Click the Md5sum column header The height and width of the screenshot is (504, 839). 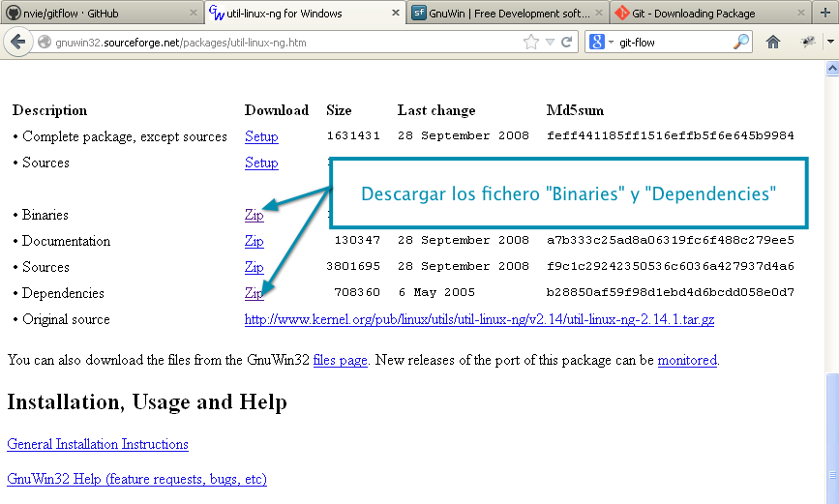pos(575,110)
